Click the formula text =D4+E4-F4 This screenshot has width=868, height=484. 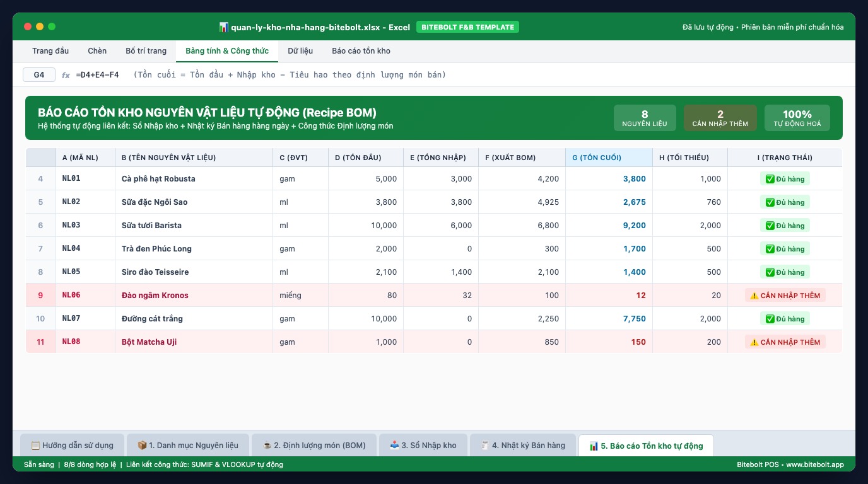click(x=97, y=75)
